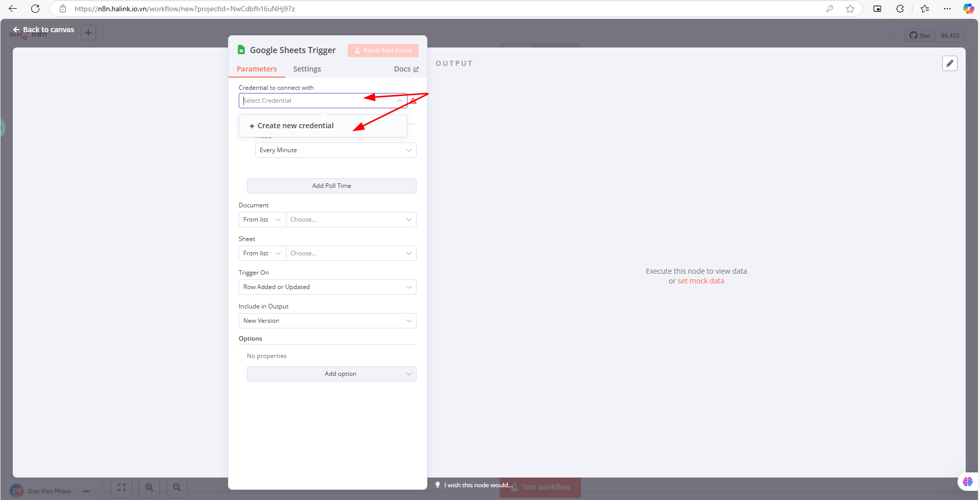Click the Add Poll Time button

(x=332, y=186)
